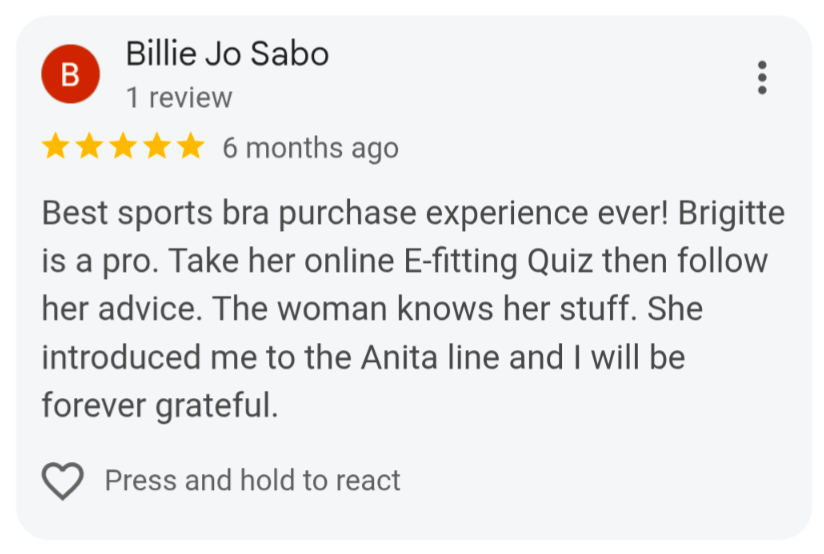Open the three-dot more options menu
This screenshot has height=554, width=824.
coord(761,78)
